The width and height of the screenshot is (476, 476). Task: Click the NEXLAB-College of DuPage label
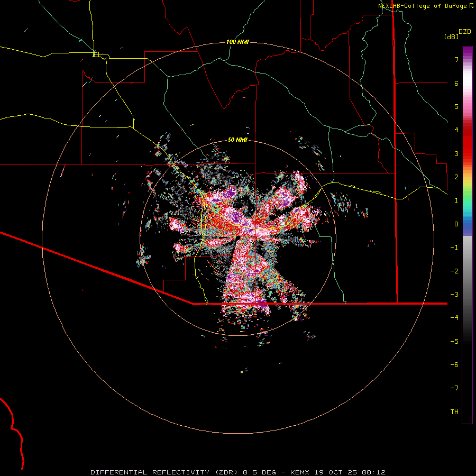click(x=423, y=6)
